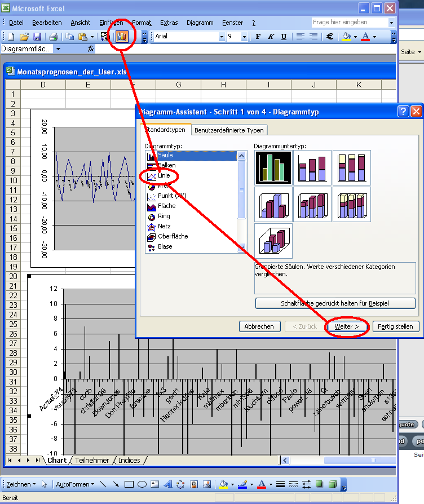Open the font color dropdown in the formatting toolbar
This screenshot has width=424, height=504.
374,37
